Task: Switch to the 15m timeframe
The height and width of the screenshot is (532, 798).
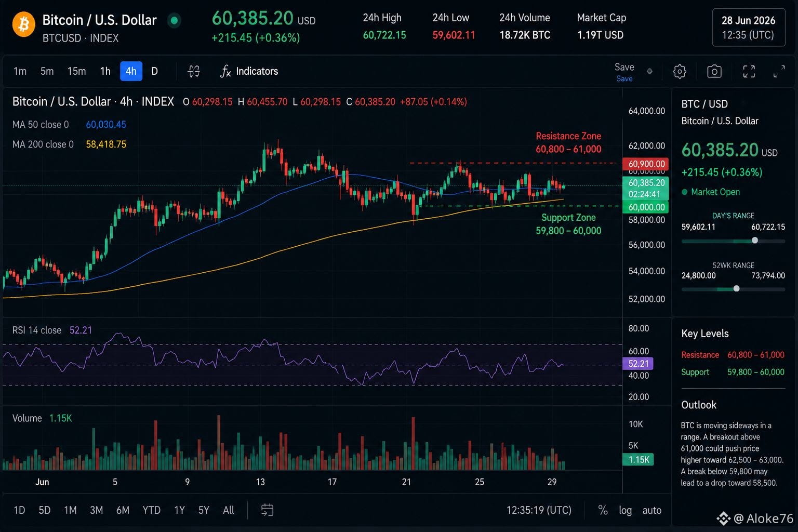Action: (x=76, y=71)
